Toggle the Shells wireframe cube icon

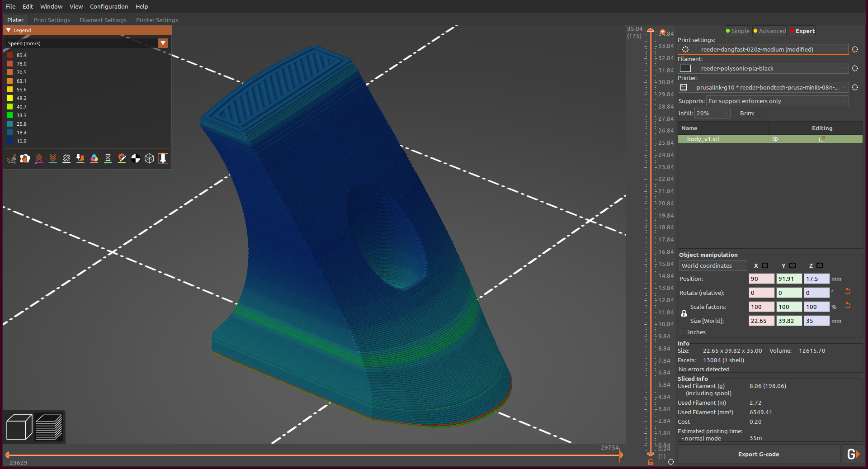pos(149,158)
